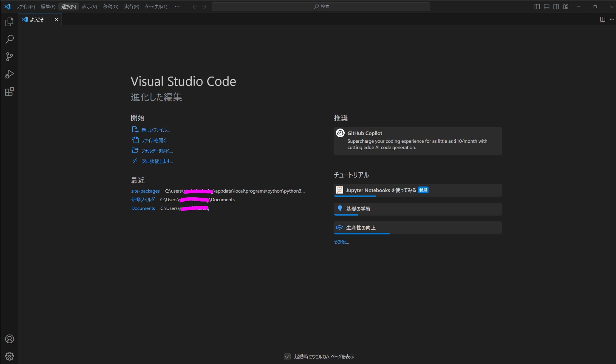
Task: Open フォルダーを開く to pick a folder
Action: click(156, 151)
